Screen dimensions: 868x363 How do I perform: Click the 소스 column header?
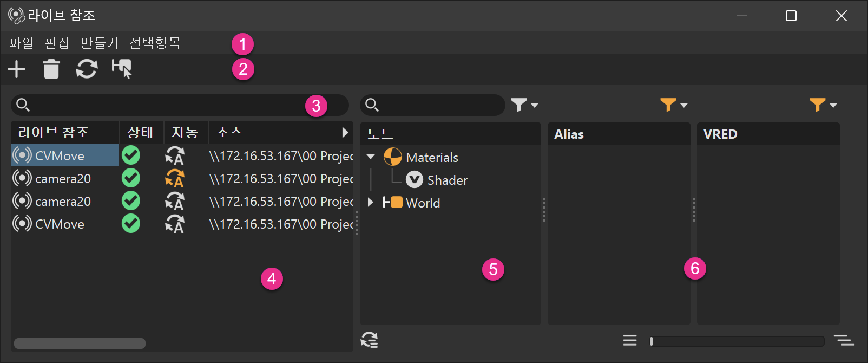point(229,132)
